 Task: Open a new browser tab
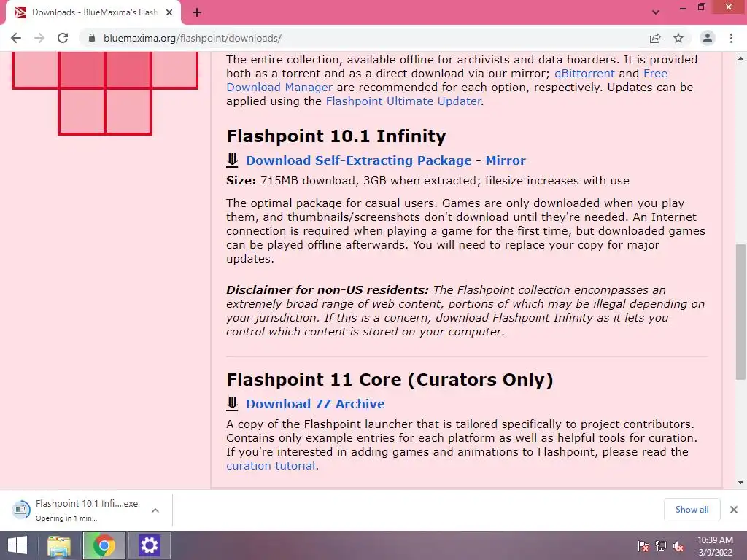coord(197,12)
